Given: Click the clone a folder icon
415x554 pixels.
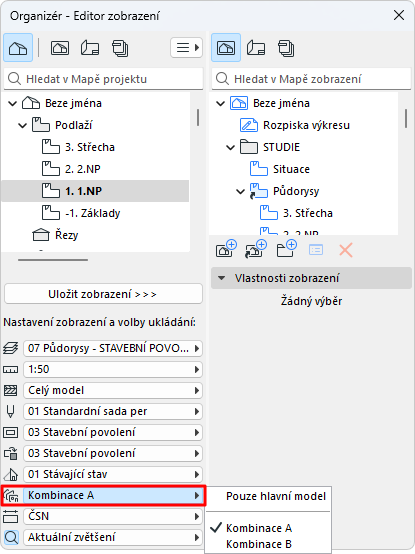Looking at the screenshot, I should click(x=256, y=249).
